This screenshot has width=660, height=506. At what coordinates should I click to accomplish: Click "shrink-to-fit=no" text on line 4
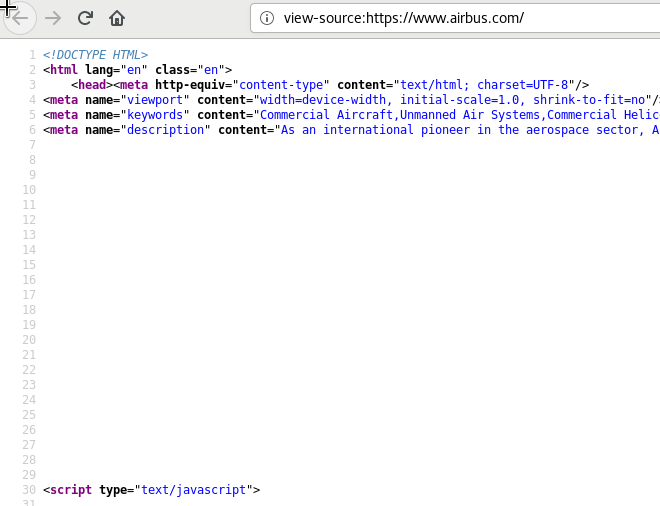click(x=589, y=100)
